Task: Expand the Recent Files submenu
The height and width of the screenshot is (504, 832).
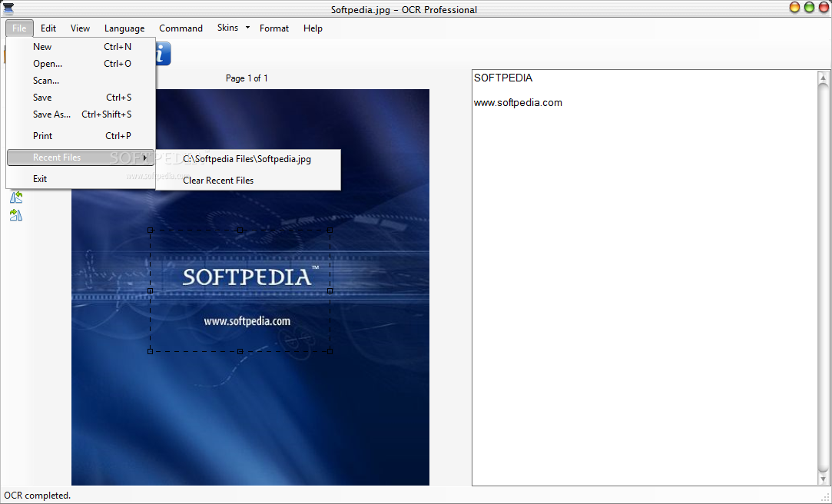Action: [x=81, y=157]
